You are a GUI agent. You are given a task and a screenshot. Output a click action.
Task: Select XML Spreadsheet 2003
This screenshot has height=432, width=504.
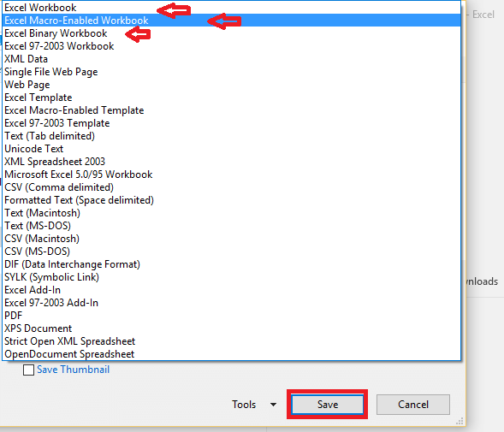point(231,162)
